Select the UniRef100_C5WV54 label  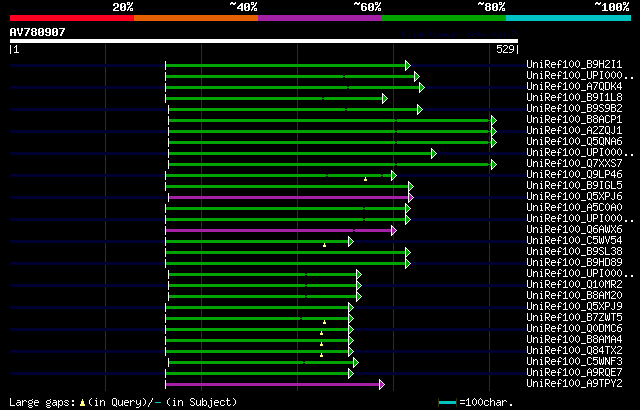[574, 241]
